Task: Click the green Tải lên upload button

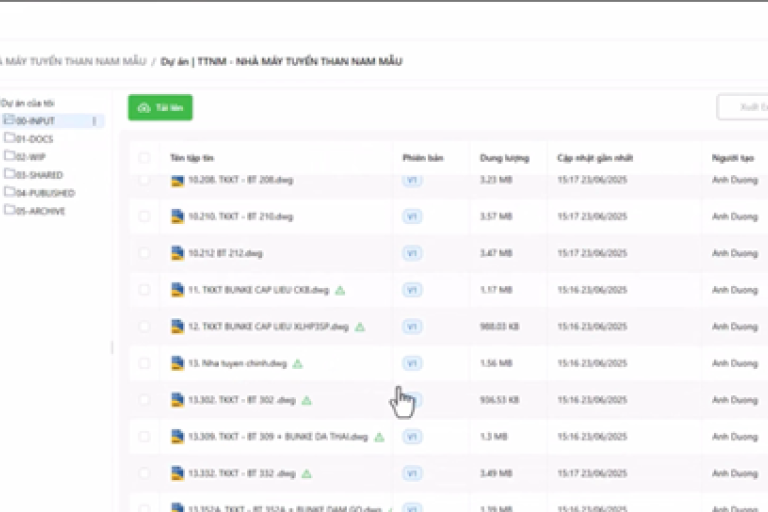Action: [x=160, y=108]
